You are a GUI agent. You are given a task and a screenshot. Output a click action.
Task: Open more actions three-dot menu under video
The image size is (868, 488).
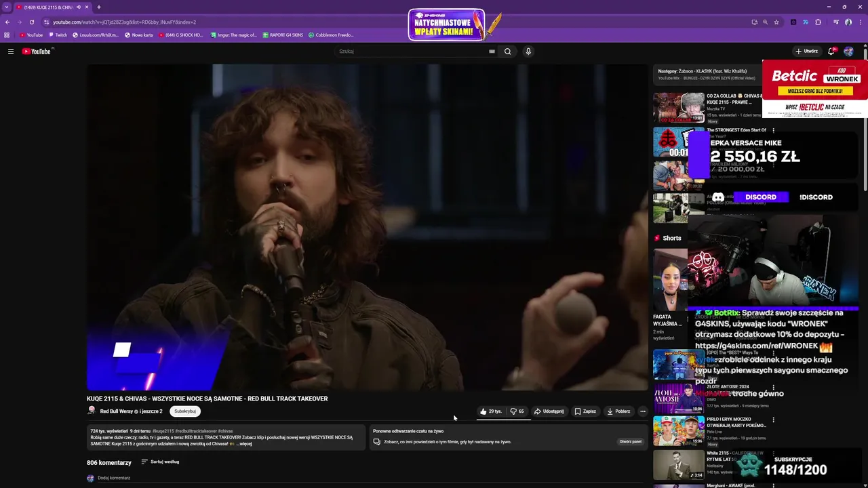click(643, 411)
